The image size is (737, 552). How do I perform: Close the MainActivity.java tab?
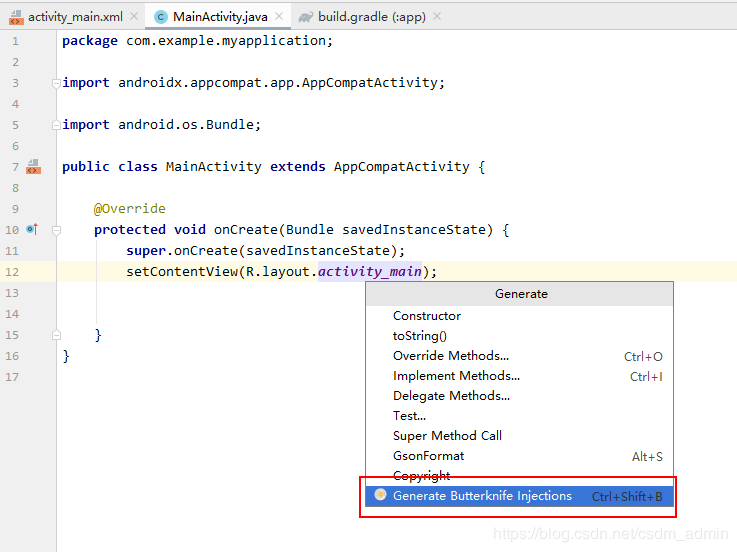[279, 16]
